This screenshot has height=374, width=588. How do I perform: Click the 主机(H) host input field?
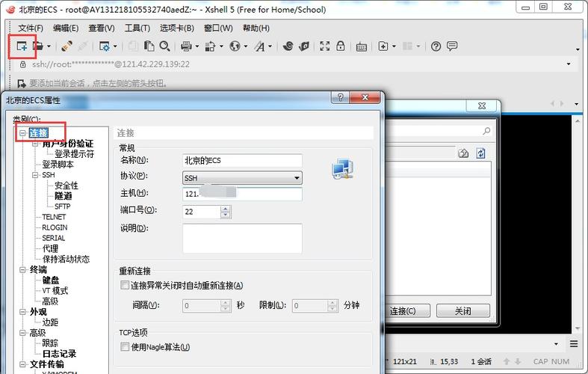242,194
